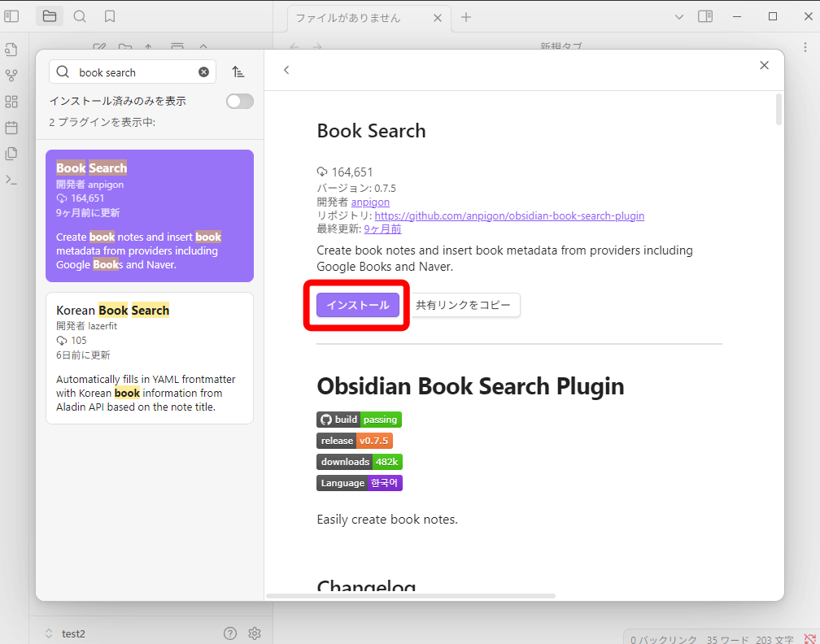Viewport: 820px width, 644px height.
Task: Click the バージョン: 0.7.5 text
Action: click(x=356, y=188)
